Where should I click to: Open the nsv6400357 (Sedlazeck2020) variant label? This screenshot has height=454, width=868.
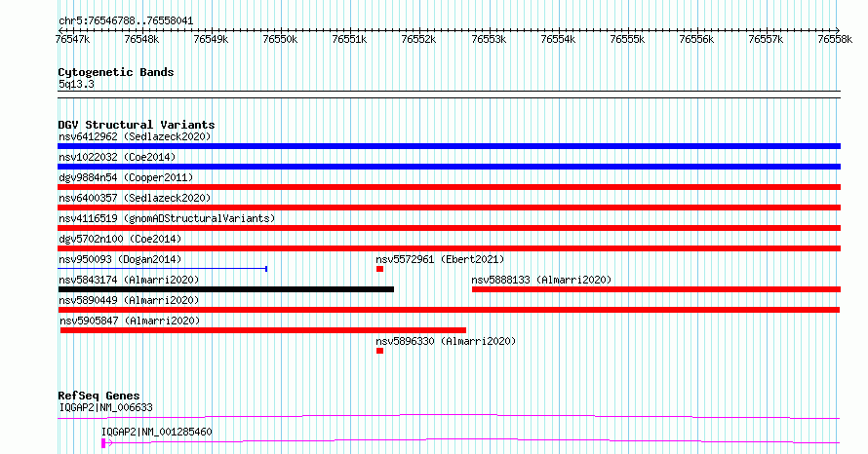point(135,198)
